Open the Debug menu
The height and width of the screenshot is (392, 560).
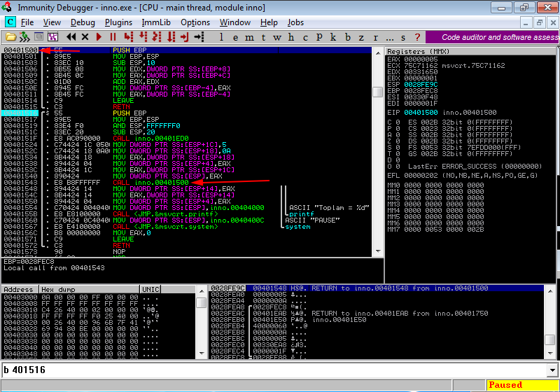(83, 22)
